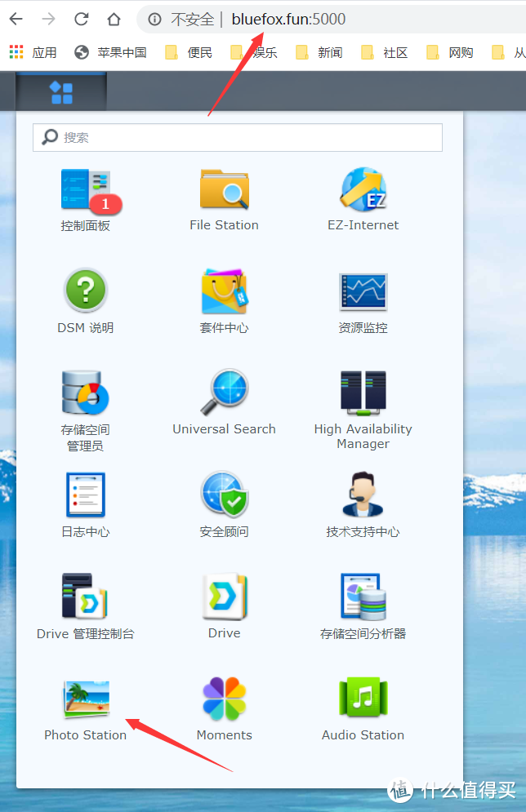Go to browser home page

tap(114, 19)
